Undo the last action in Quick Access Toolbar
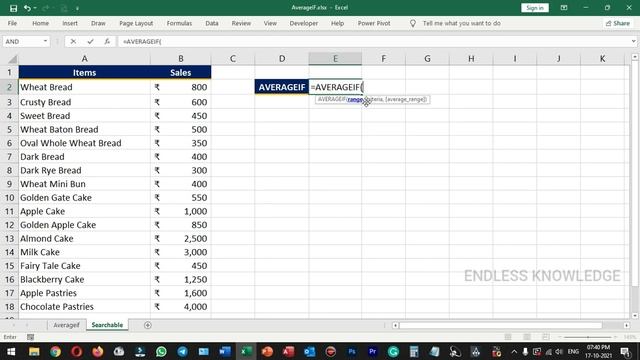The width and height of the screenshot is (640, 360). [27, 8]
